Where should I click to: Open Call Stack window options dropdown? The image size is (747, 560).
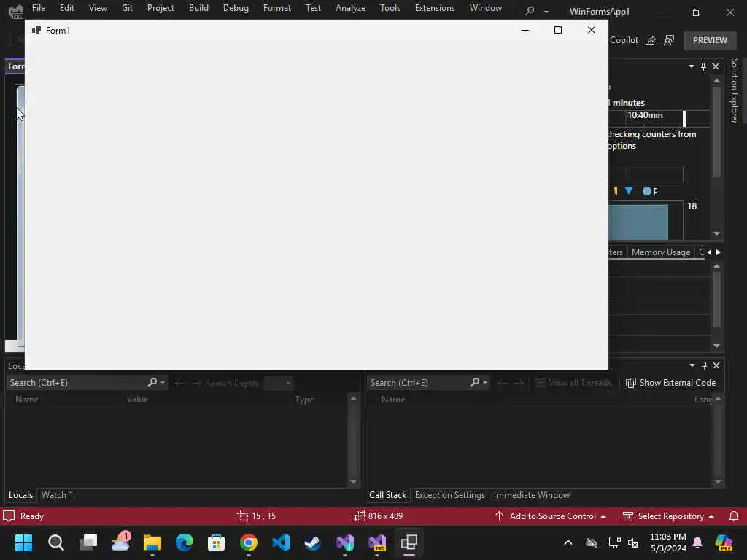pos(692,365)
